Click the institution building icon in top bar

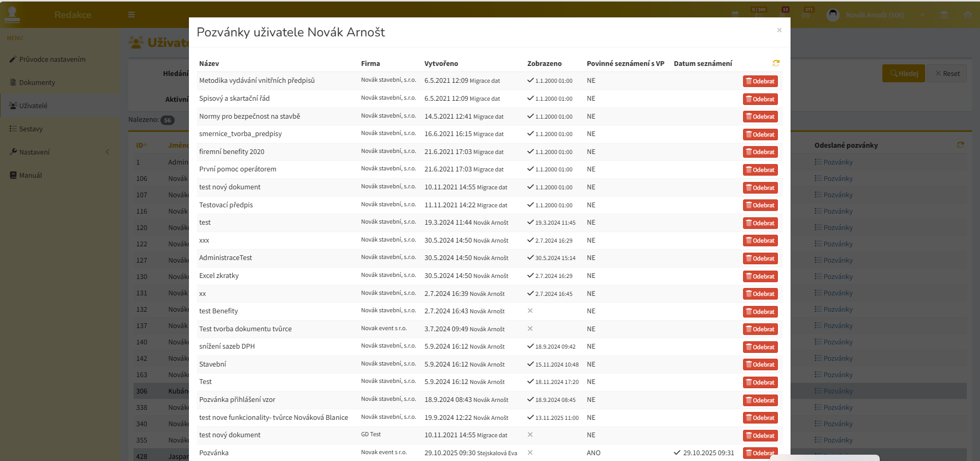944,15
